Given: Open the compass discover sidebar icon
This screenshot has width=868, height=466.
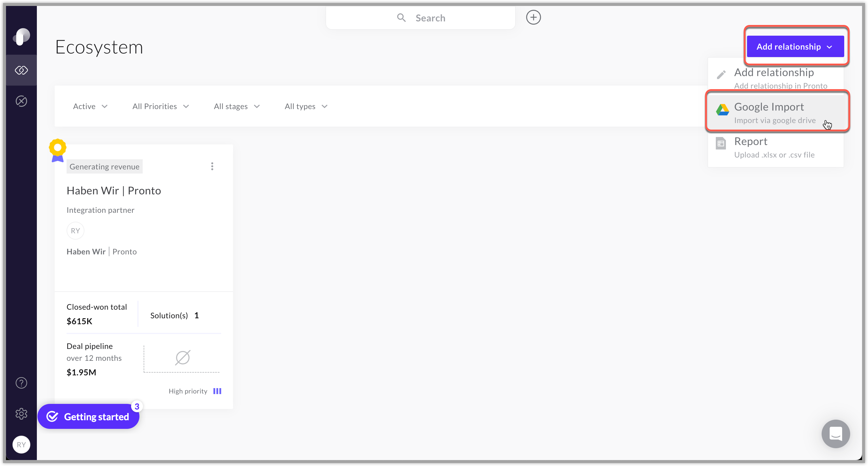Looking at the screenshot, I should pos(21,101).
